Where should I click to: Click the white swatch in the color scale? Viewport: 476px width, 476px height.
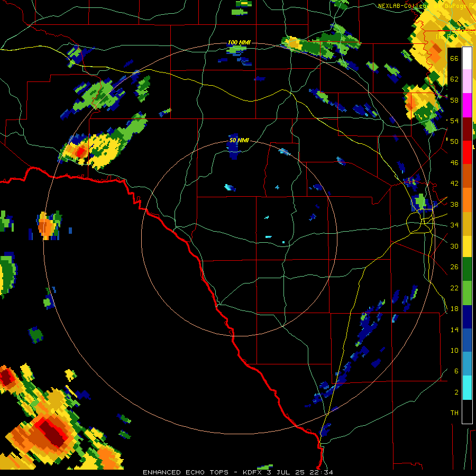coord(467,58)
